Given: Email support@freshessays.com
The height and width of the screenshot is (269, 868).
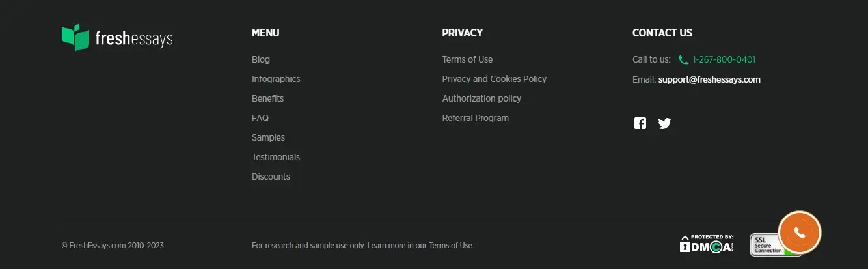Looking at the screenshot, I should (709, 79).
